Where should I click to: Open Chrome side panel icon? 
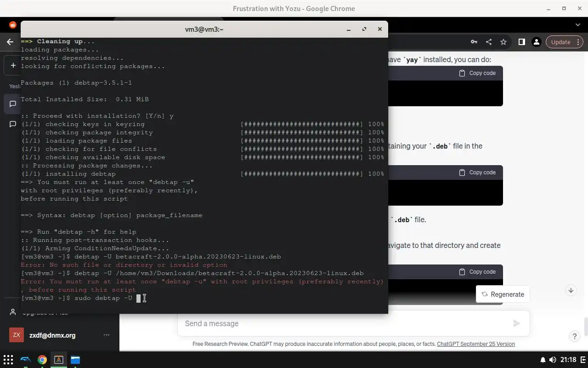[x=522, y=42]
